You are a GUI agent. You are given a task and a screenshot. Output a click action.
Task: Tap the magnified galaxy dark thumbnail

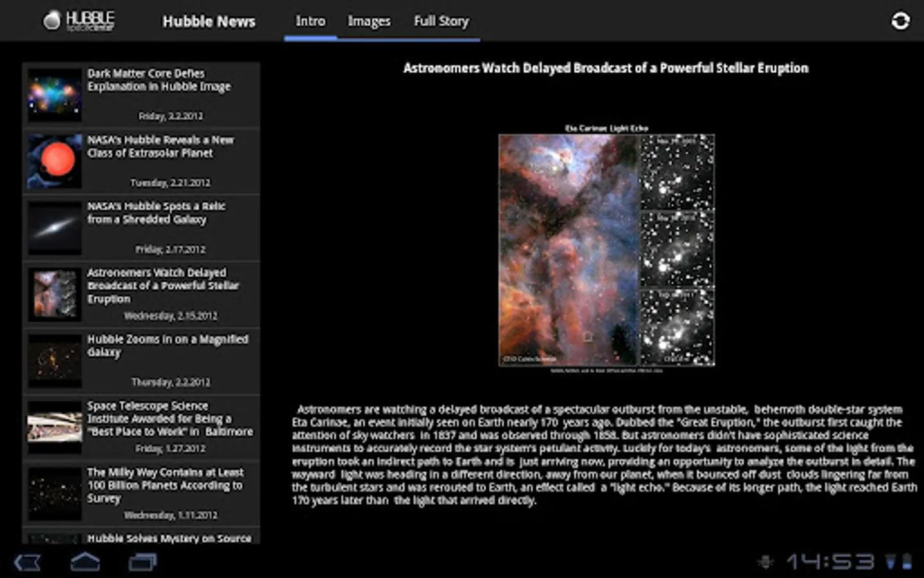[55, 361]
